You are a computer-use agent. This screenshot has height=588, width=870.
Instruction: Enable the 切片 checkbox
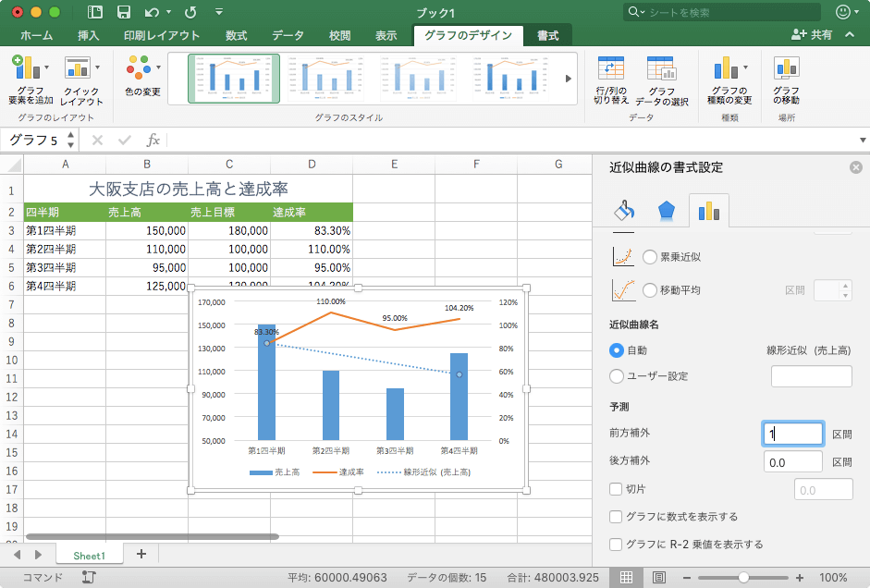click(x=616, y=489)
